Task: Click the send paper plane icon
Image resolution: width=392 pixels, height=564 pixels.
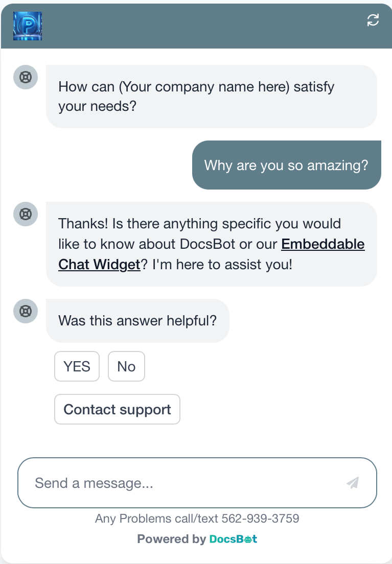Action: [x=353, y=483]
